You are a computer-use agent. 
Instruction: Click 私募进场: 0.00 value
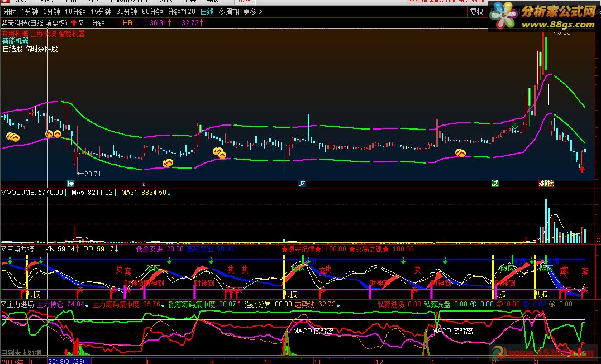click(x=399, y=304)
